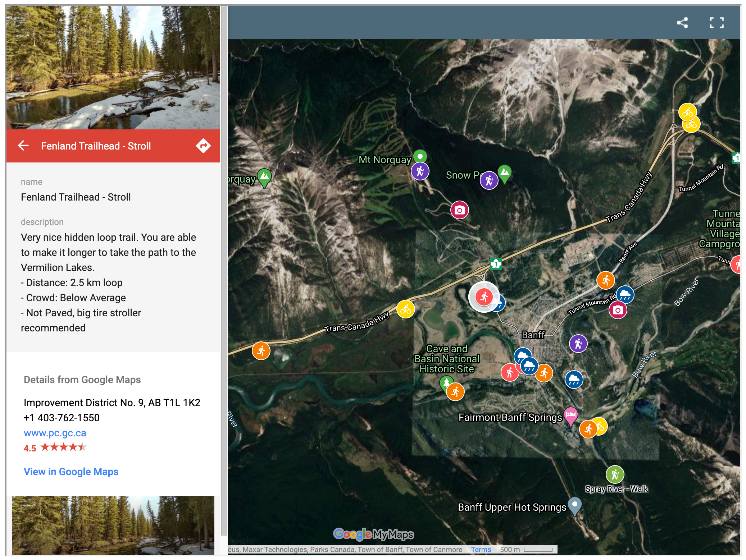The height and width of the screenshot is (560, 746).
Task: Open the top Fenland trail photo
Action: 113,67
